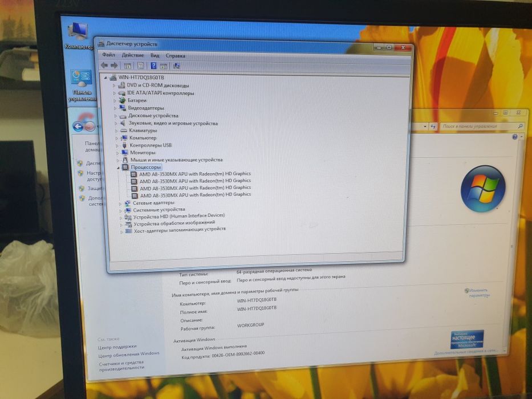Click the Help icon in Control Panel window
The image size is (532, 399).
point(515,137)
